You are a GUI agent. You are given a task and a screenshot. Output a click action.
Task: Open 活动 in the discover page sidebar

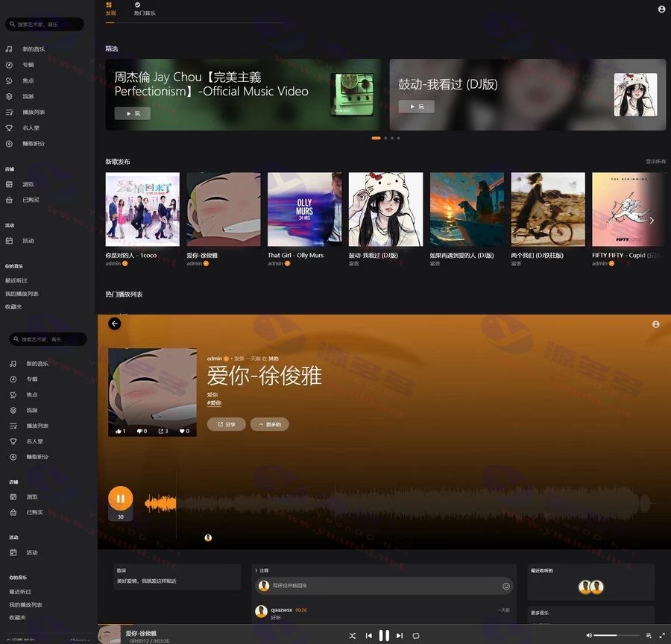click(21, 241)
